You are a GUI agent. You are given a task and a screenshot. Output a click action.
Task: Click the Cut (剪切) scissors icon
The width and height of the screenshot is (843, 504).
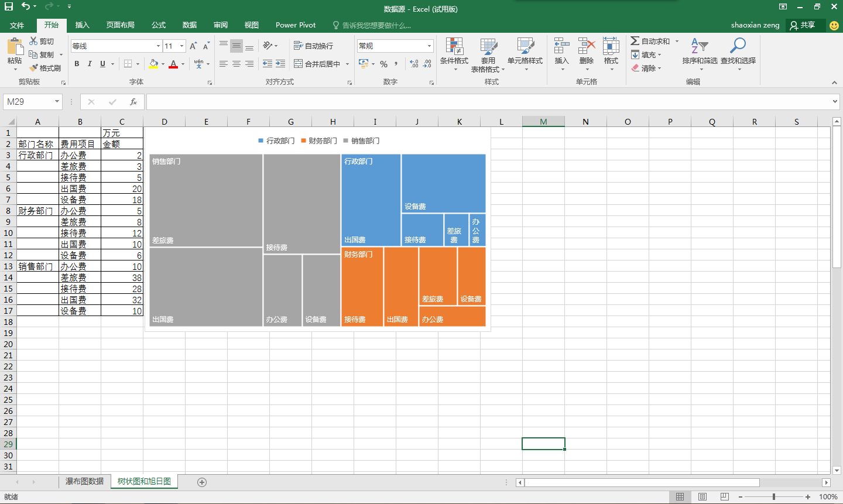pos(33,41)
